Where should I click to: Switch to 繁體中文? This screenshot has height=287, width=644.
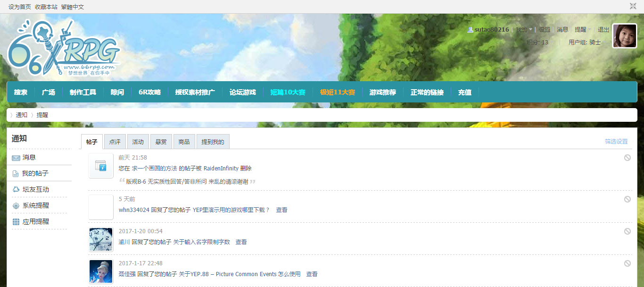click(73, 7)
